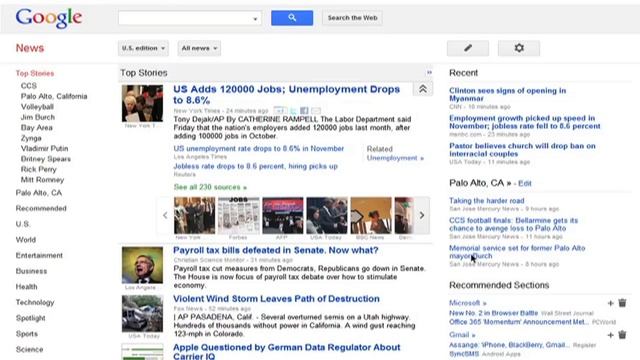The height and width of the screenshot is (360, 640).
Task: Open Sports sidebar section
Action: (27, 334)
